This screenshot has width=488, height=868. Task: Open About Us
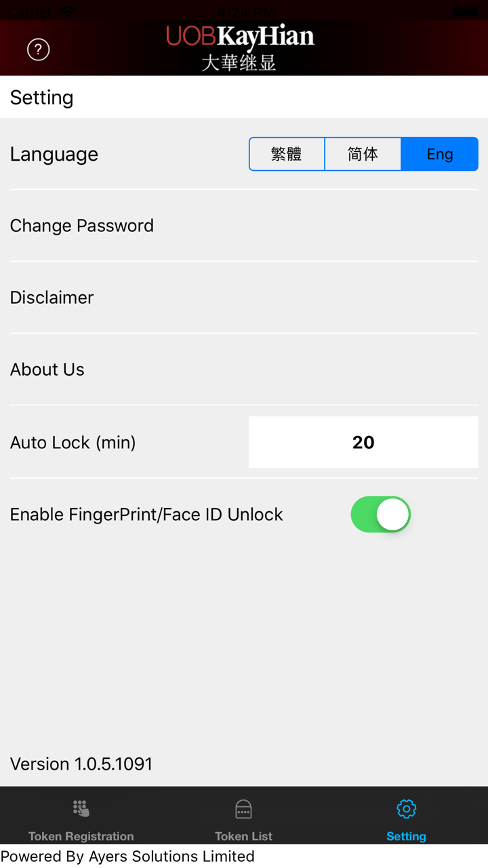(47, 369)
